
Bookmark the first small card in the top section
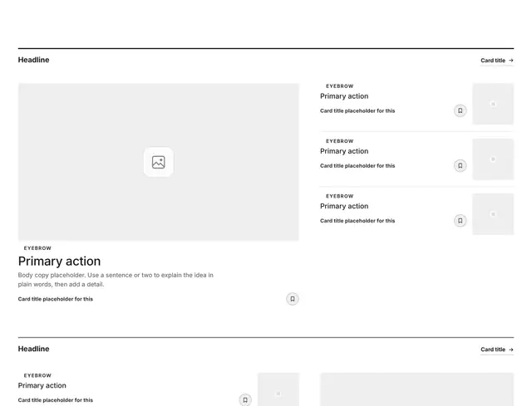(460, 110)
